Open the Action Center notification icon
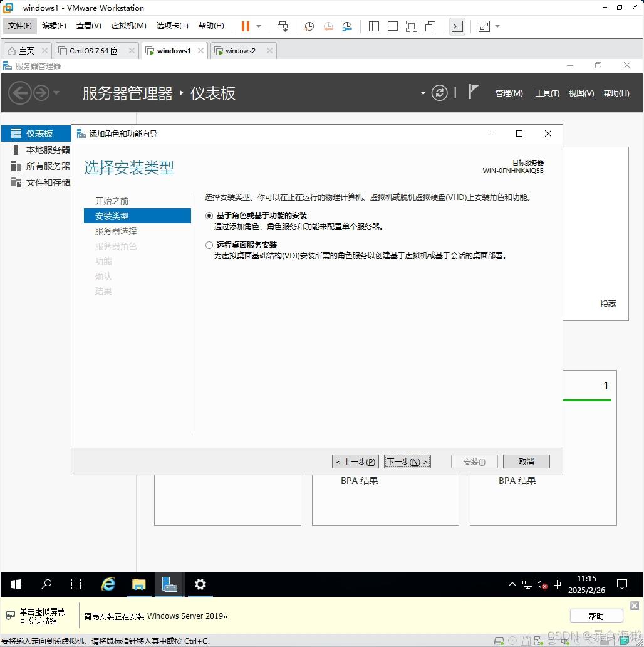The height and width of the screenshot is (647, 644). click(x=621, y=584)
